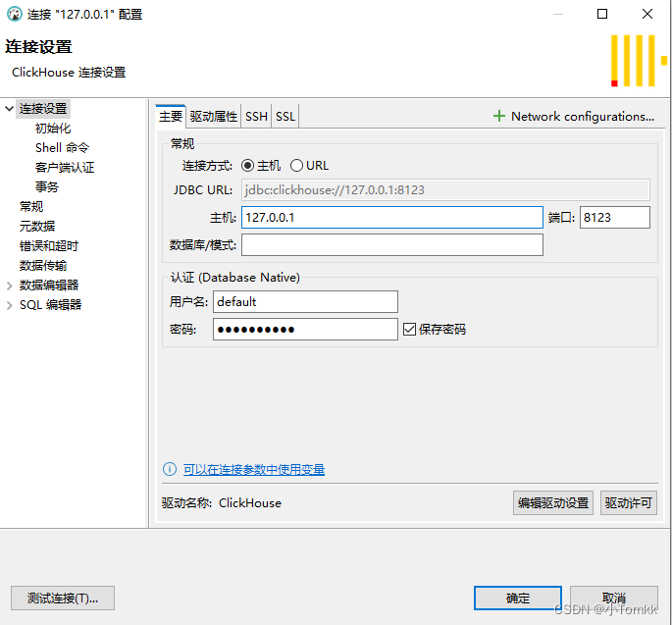Select 错误和超时 in the tree
Screen dimensions: 672x625
49,246
